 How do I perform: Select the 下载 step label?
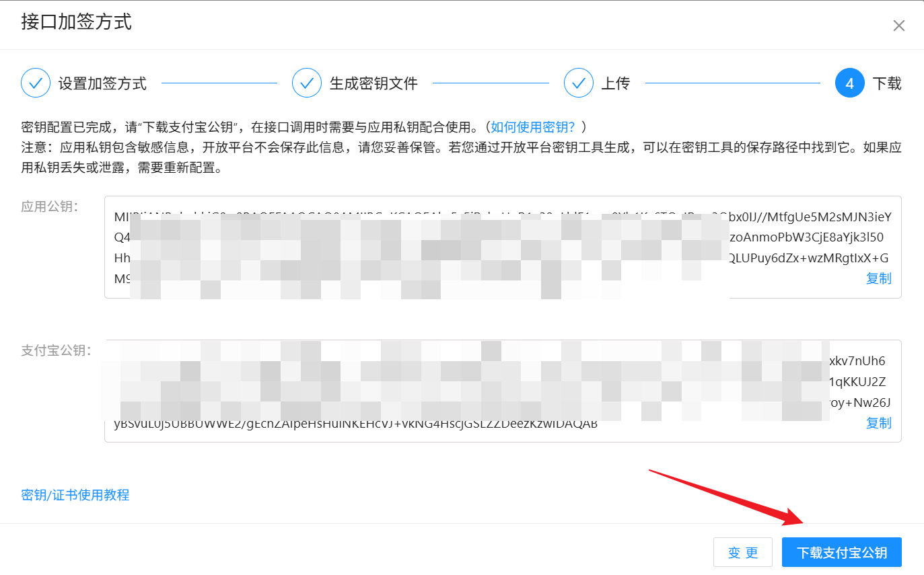tap(887, 84)
